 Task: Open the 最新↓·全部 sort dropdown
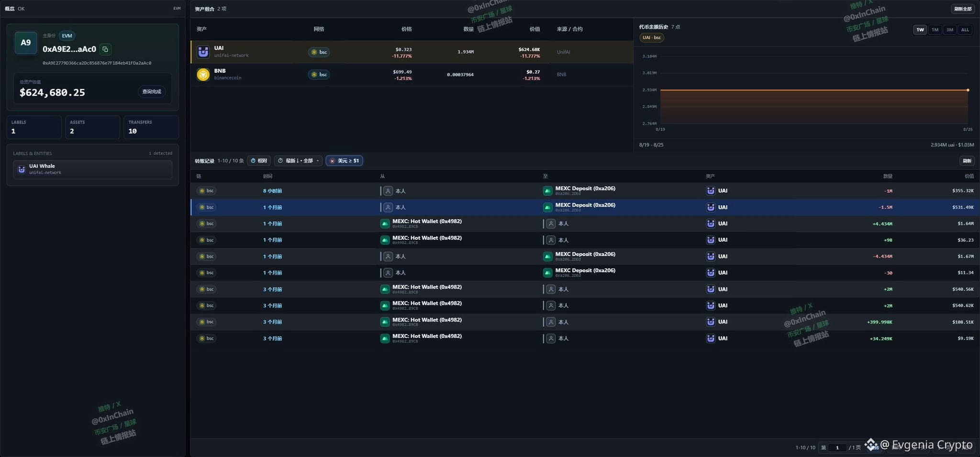[x=299, y=161]
